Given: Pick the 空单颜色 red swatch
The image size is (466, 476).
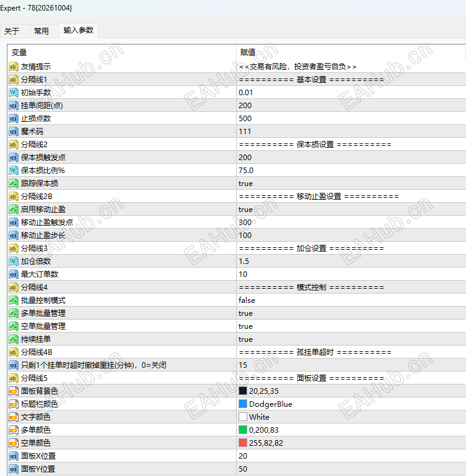Looking at the screenshot, I should click(243, 443).
